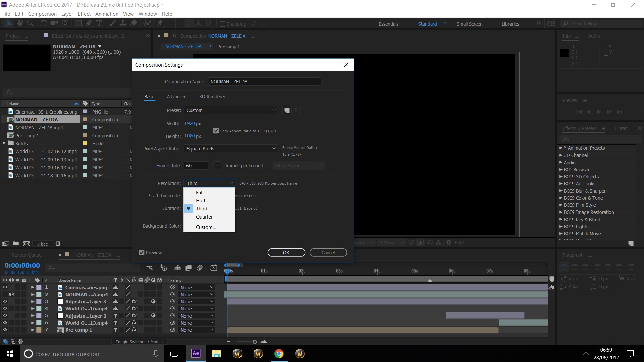Toggle adjustment layer switch for Adjustm...Layer 2

click(x=153, y=316)
